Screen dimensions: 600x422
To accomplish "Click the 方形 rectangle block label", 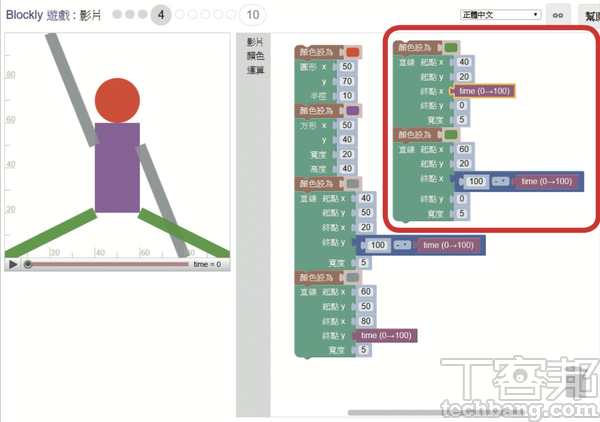I will 308,125.
